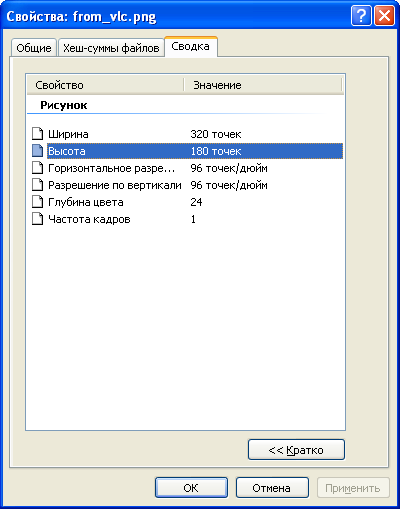Open the Хеш-суммы файлов tab

(x=111, y=48)
